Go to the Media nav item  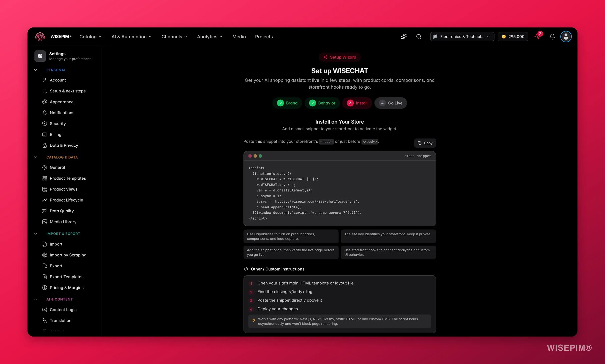pos(239,37)
